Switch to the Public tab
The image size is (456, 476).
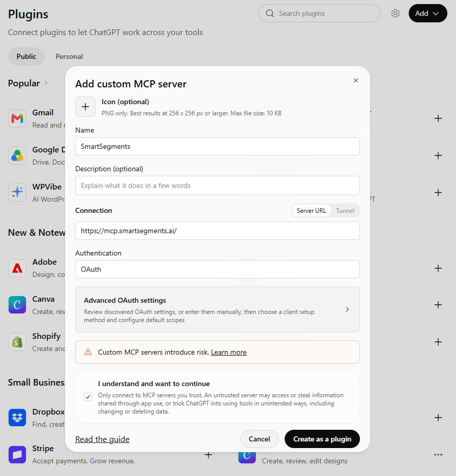26,56
